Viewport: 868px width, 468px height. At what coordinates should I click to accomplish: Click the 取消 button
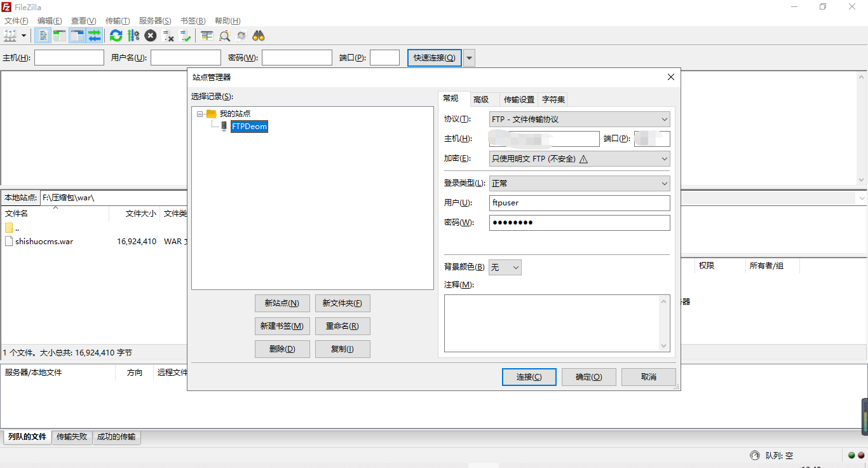tap(649, 377)
